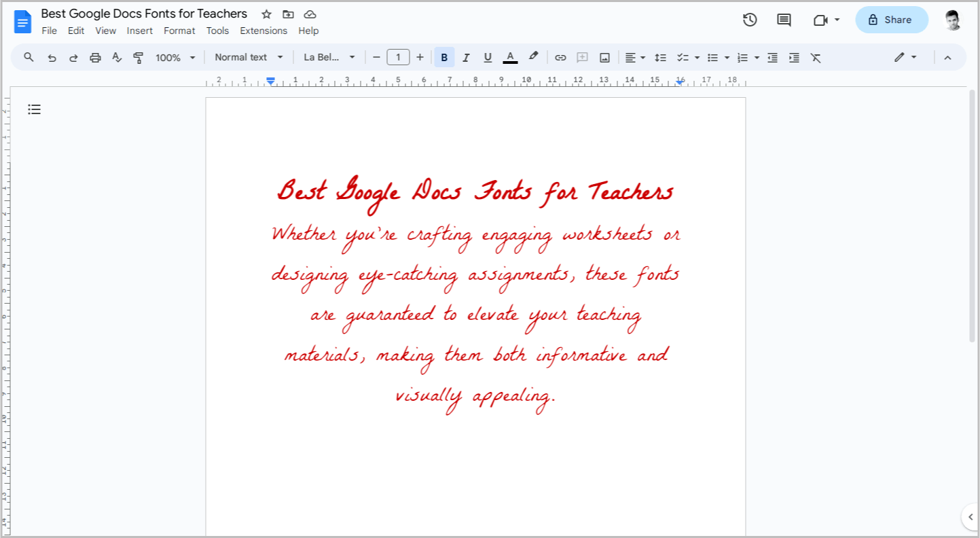Star the document next to its title
The height and width of the screenshot is (538, 980).
tap(266, 14)
